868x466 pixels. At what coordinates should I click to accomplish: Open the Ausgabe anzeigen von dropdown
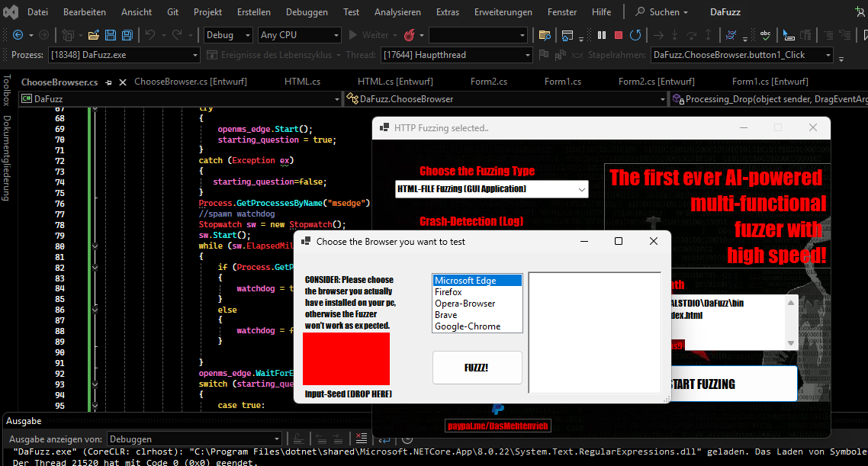[194, 439]
